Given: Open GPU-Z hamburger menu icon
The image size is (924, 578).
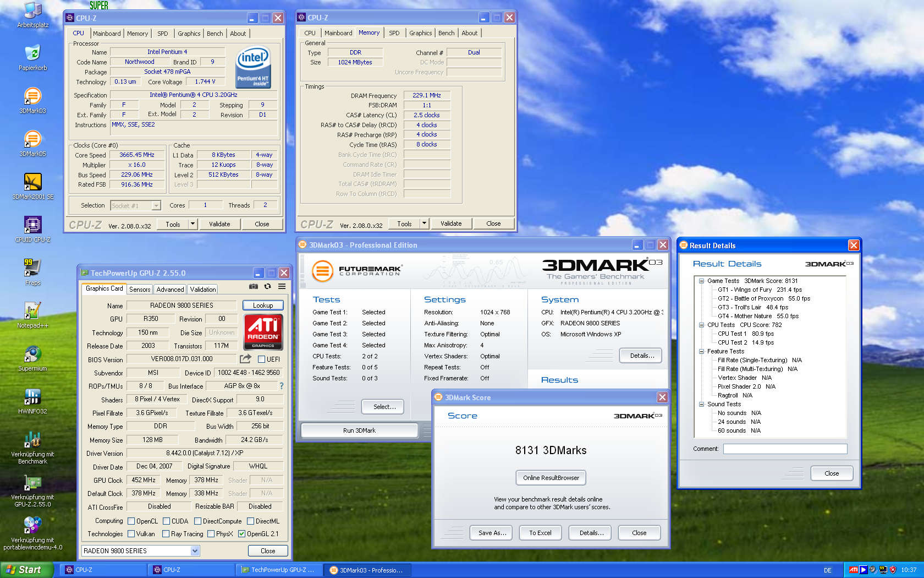Looking at the screenshot, I should point(282,286).
